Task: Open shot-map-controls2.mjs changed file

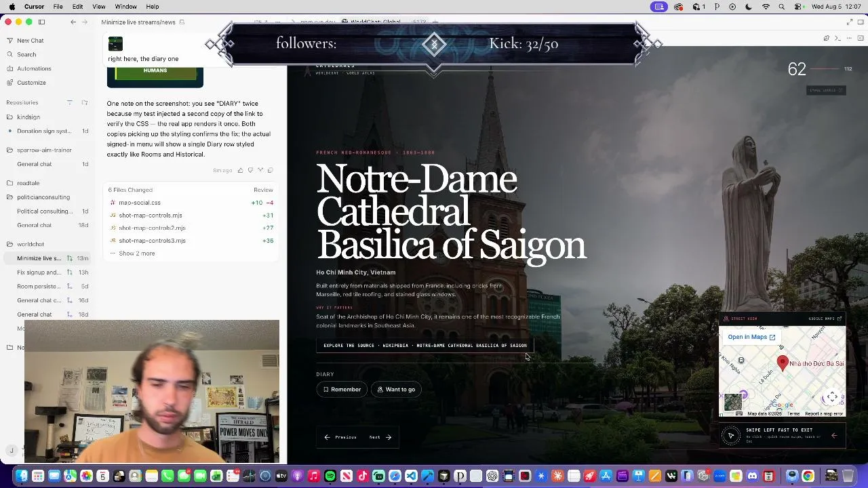Action: click(191, 228)
